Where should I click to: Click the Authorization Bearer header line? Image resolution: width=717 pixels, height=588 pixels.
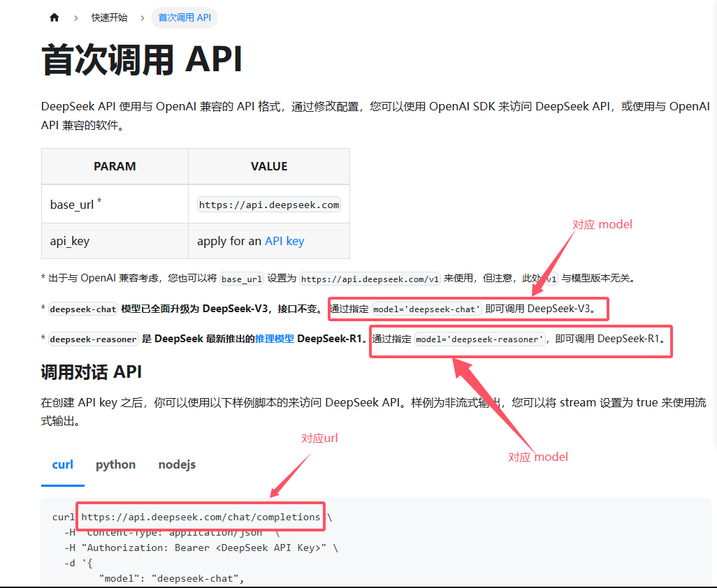tap(201, 547)
